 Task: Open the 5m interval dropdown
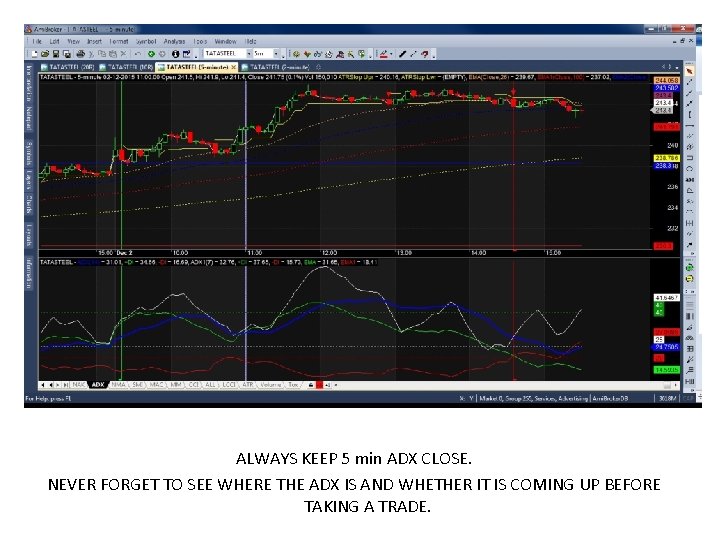click(x=276, y=54)
